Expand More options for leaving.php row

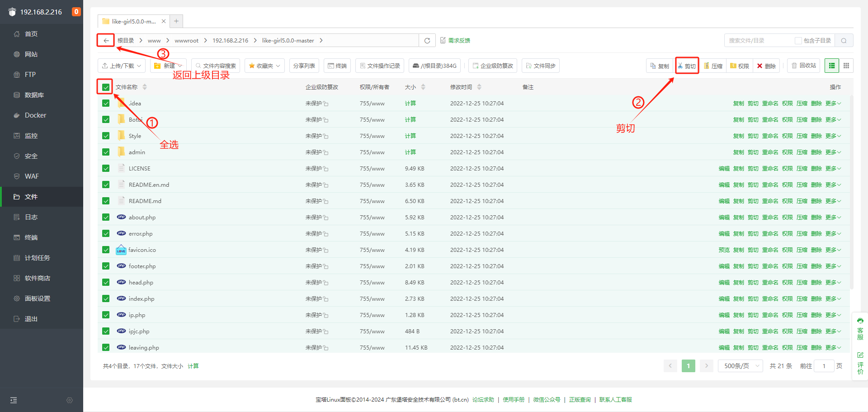(833, 347)
